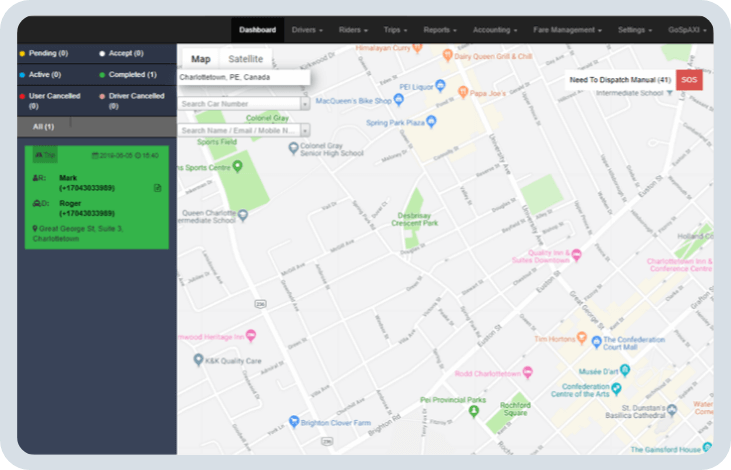The width and height of the screenshot is (731, 470).
Task: Click the Brighton Clover Farm shop pin
Action: click(x=294, y=422)
